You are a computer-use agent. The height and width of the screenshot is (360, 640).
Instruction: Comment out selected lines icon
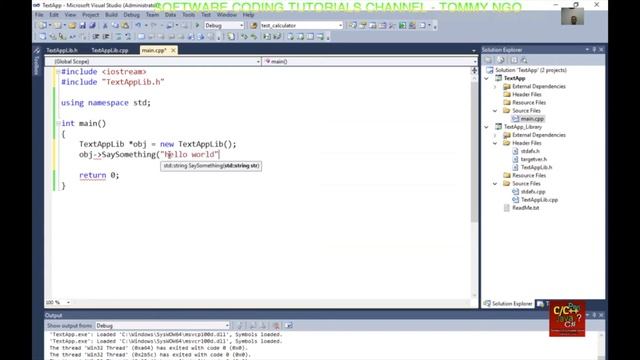pyautogui.click(x=119, y=36)
